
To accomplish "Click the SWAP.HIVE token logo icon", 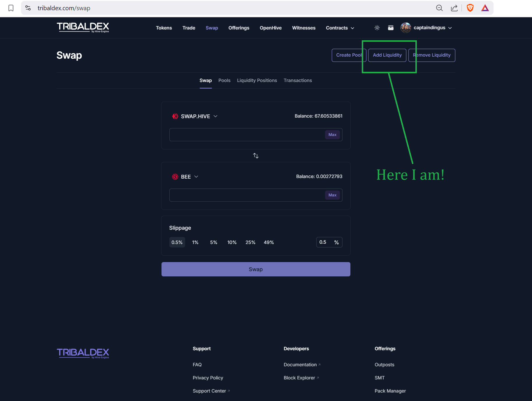I will click(175, 116).
